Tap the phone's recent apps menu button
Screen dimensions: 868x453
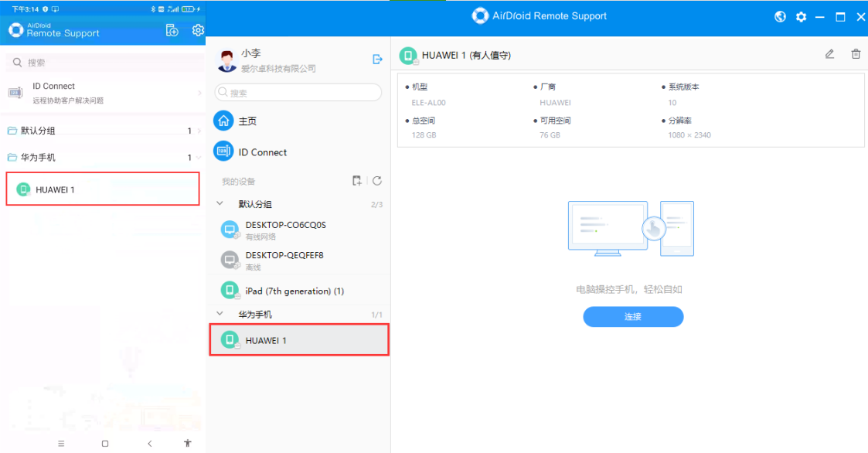point(61,444)
